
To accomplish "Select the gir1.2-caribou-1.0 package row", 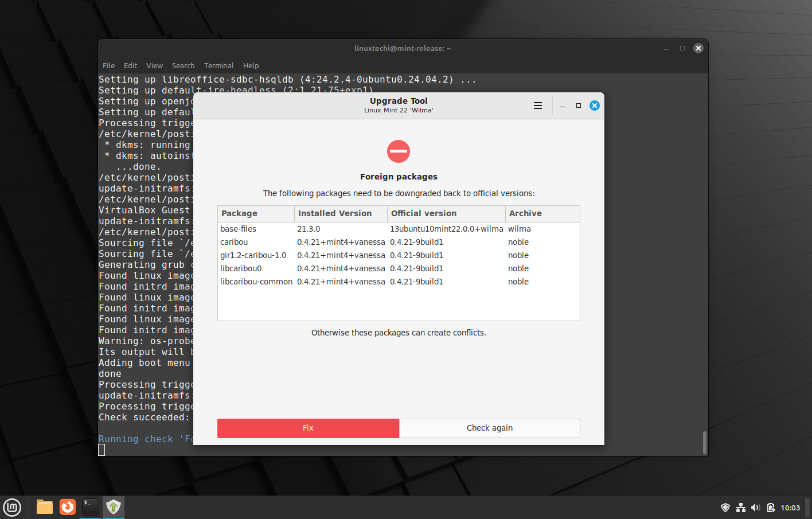I will pos(399,255).
